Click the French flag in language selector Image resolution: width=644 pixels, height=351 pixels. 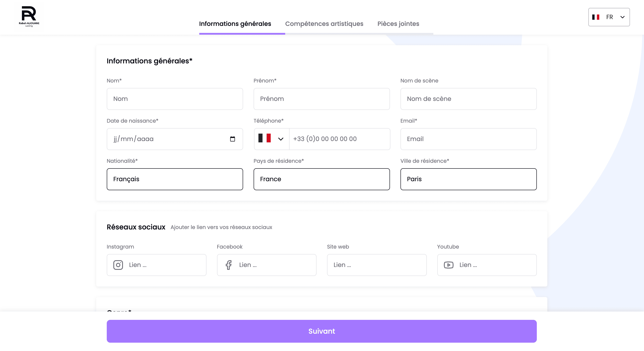pos(596,17)
